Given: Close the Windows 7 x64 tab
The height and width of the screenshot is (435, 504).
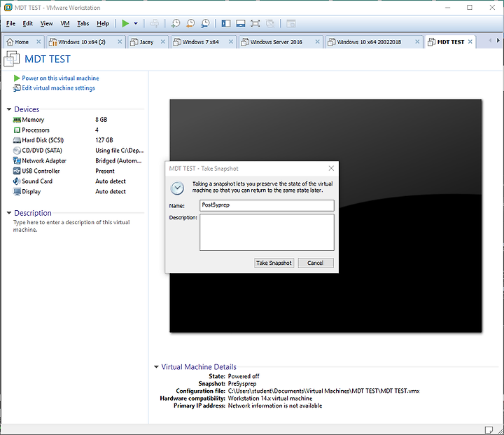Looking at the screenshot, I should (x=231, y=42).
